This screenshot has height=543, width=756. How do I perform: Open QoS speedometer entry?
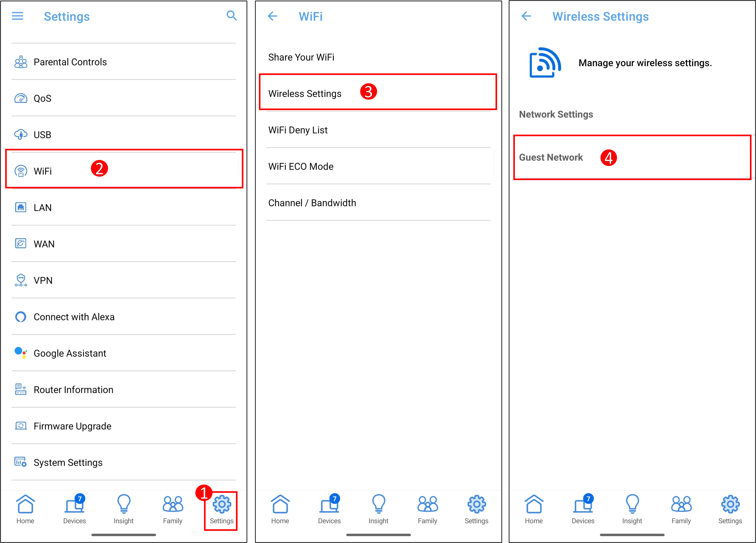point(42,98)
